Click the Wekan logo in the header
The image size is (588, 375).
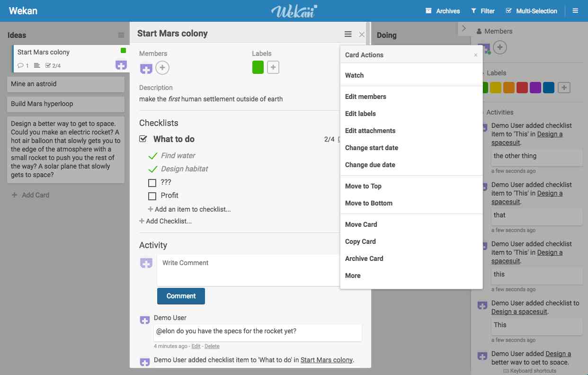(x=294, y=10)
